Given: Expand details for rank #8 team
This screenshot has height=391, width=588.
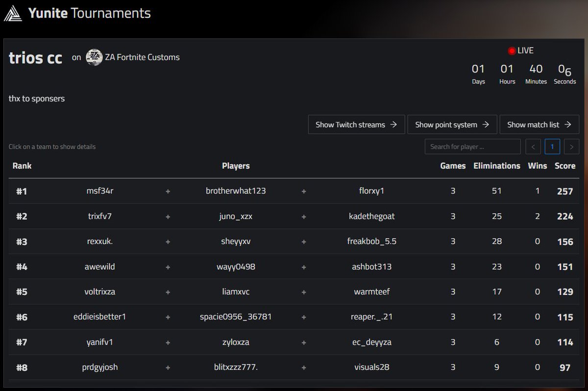Looking at the screenshot, I should coord(294,367).
